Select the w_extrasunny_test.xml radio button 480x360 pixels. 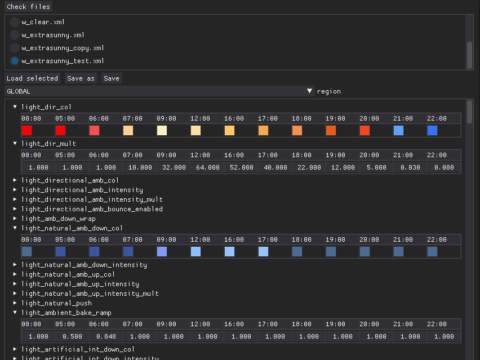(14, 61)
